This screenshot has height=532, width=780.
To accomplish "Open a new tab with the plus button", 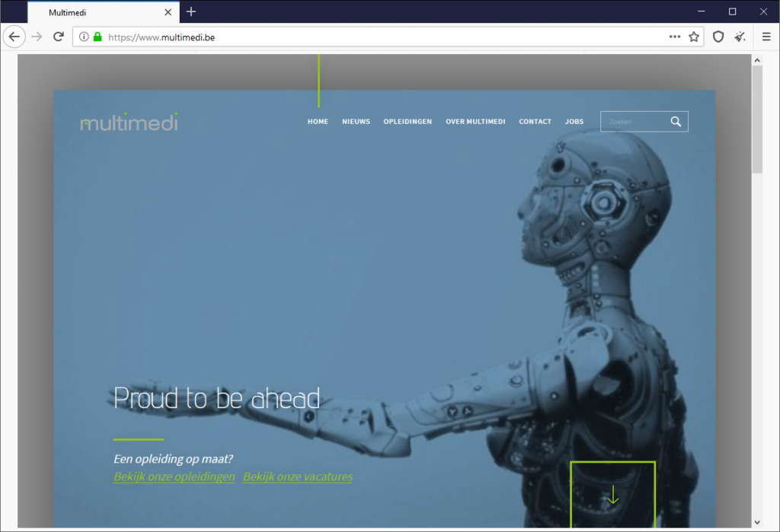I will [x=191, y=11].
